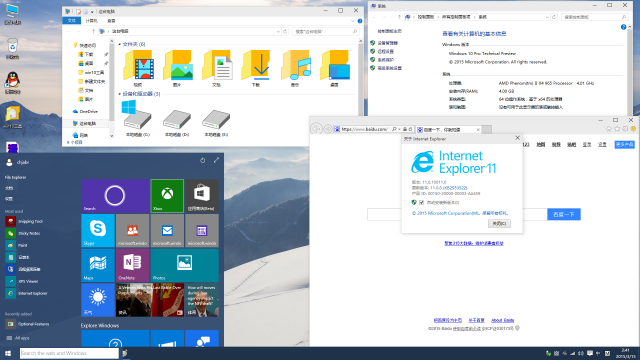Screen dimensions: 640x360
Task: Open System window address bar dropdown
Action: coord(547,17)
